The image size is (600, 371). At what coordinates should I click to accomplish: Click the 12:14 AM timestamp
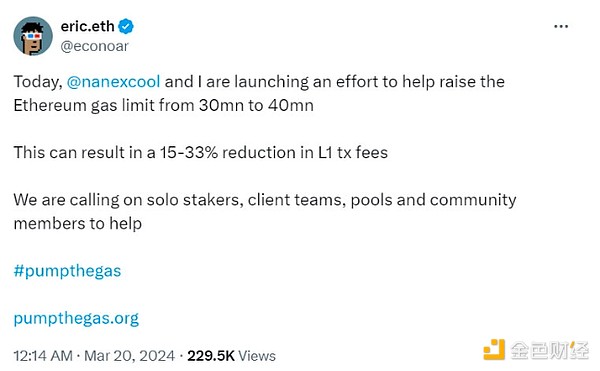coord(43,356)
